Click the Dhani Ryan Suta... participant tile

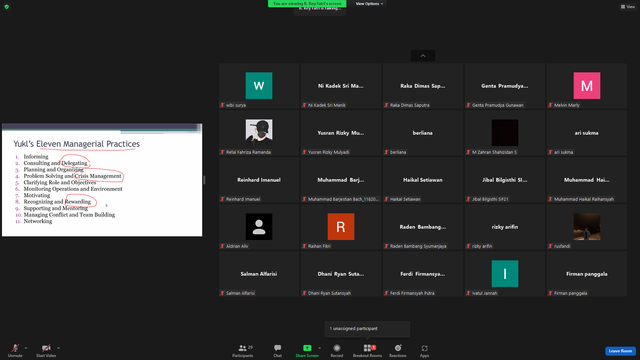tap(341, 273)
